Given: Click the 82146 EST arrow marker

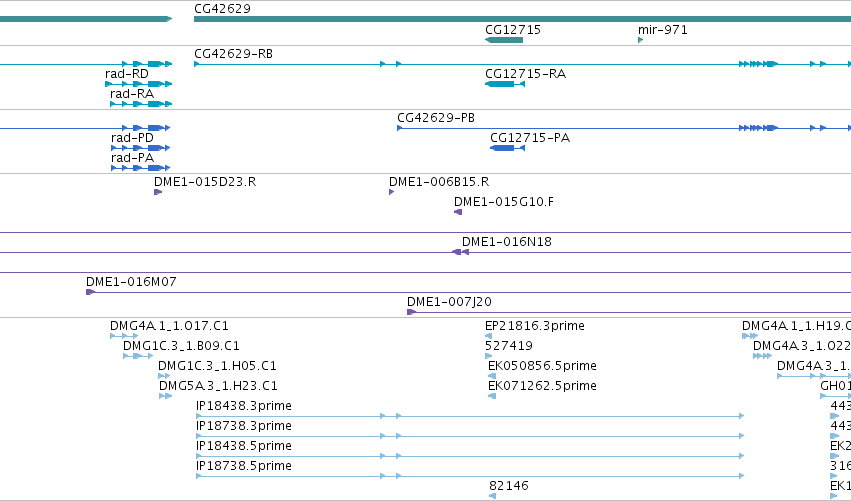Looking at the screenshot, I should [x=492, y=496].
